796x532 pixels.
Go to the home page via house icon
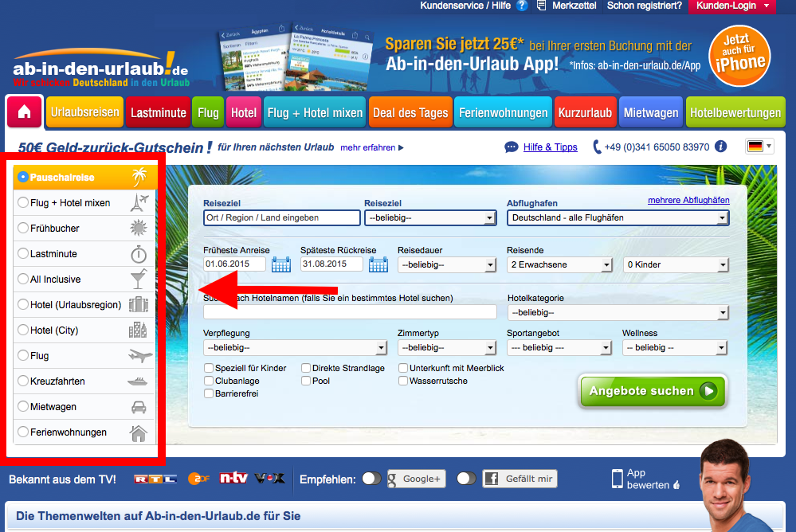click(x=25, y=111)
